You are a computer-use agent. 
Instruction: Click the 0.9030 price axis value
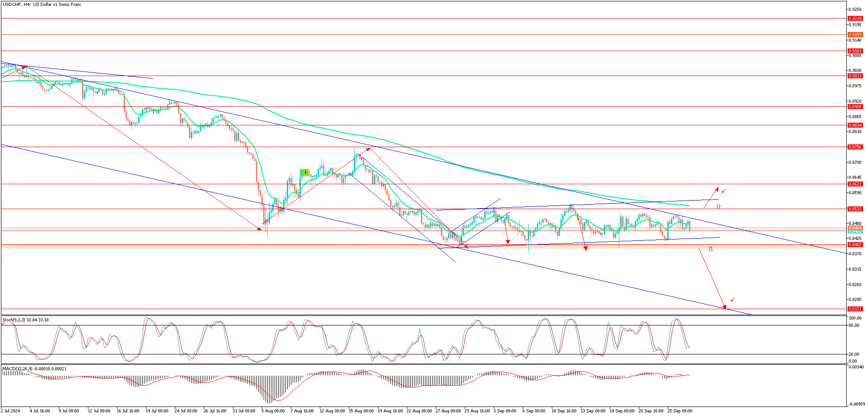tap(855, 71)
